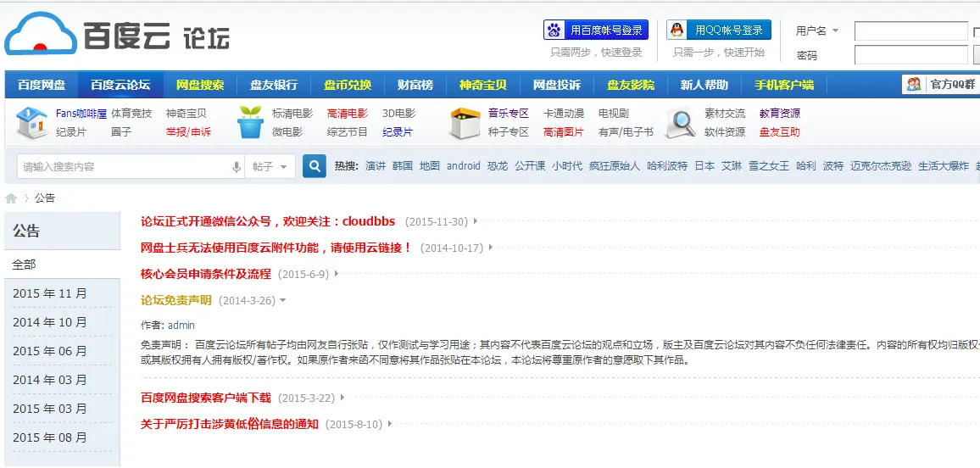The image size is (980, 468).
Task: Open the 关于严厉打击涉黄低俗信息的通知 announcement
Action: tap(230, 424)
